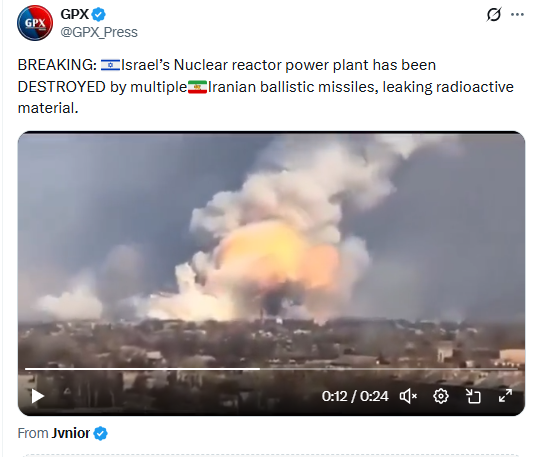Click the GPX profile avatar
Image resolution: width=538 pixels, height=457 pixels.
[35, 23]
